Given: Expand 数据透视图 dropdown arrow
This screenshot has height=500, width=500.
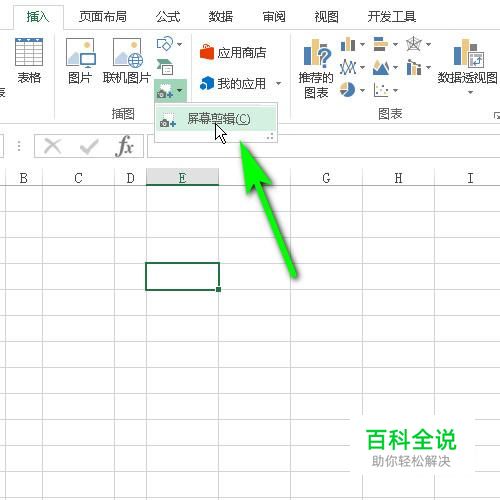Looking at the screenshot, I should (x=470, y=92).
